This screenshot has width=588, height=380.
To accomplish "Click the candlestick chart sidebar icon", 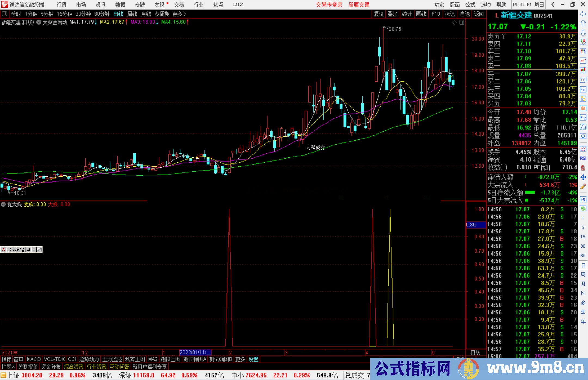I will [583, 70].
